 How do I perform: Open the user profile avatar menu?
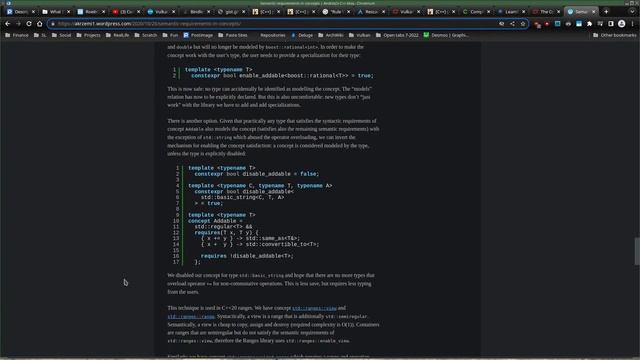click(x=622, y=24)
